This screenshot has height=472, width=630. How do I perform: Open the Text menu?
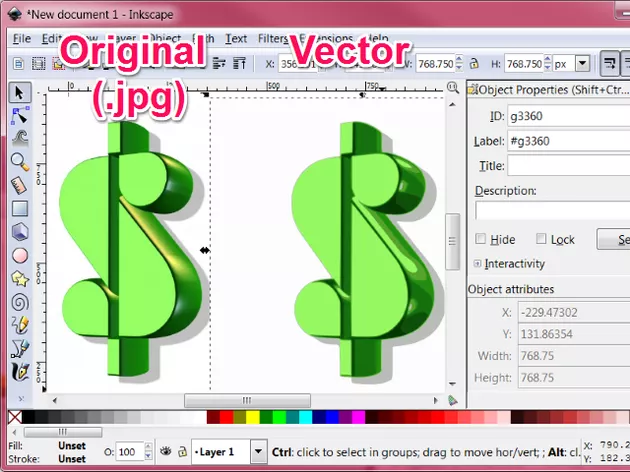coord(236,39)
